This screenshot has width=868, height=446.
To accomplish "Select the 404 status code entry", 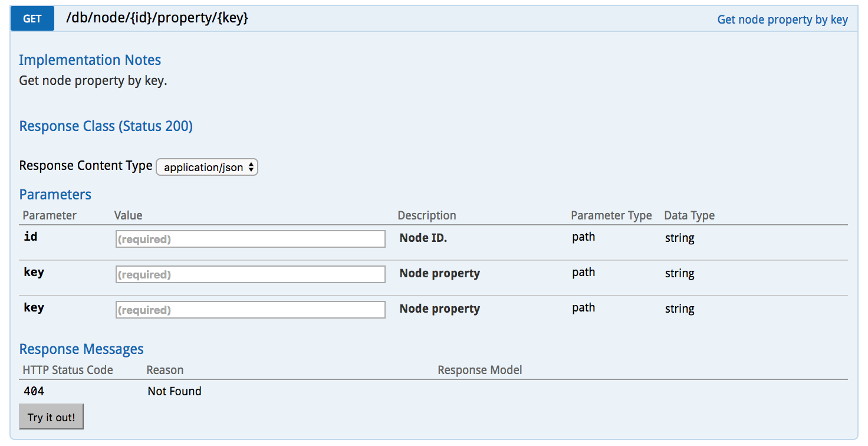I will coord(34,391).
